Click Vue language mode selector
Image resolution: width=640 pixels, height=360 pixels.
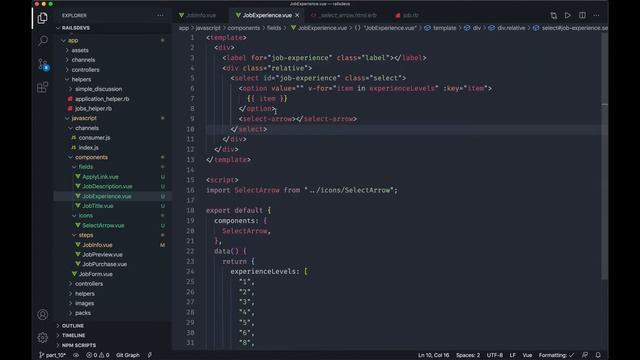coord(527,355)
